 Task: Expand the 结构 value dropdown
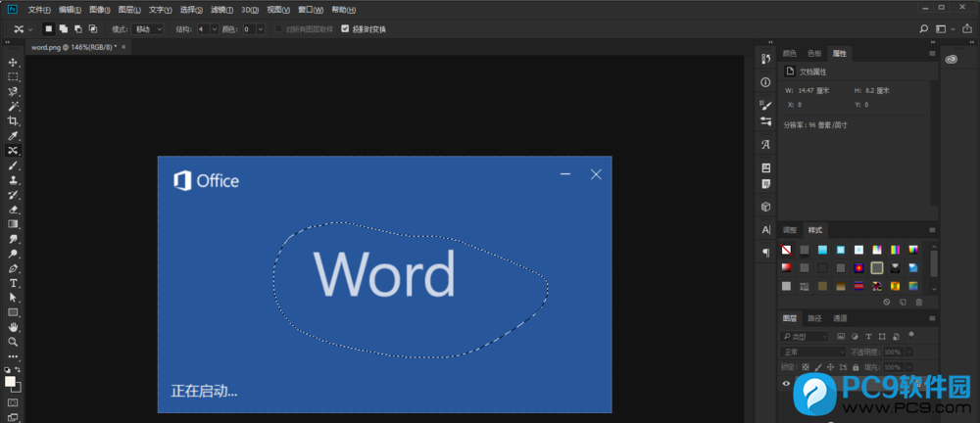pos(214,29)
